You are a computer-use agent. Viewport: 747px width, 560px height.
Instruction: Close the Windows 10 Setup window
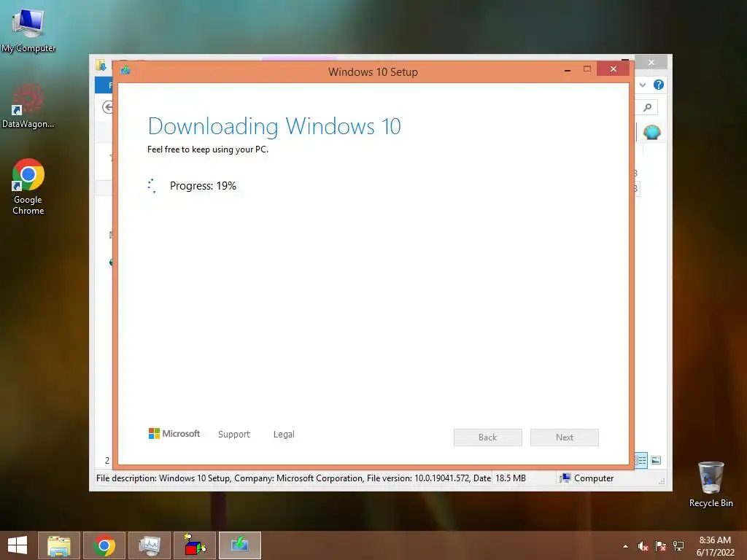613,69
